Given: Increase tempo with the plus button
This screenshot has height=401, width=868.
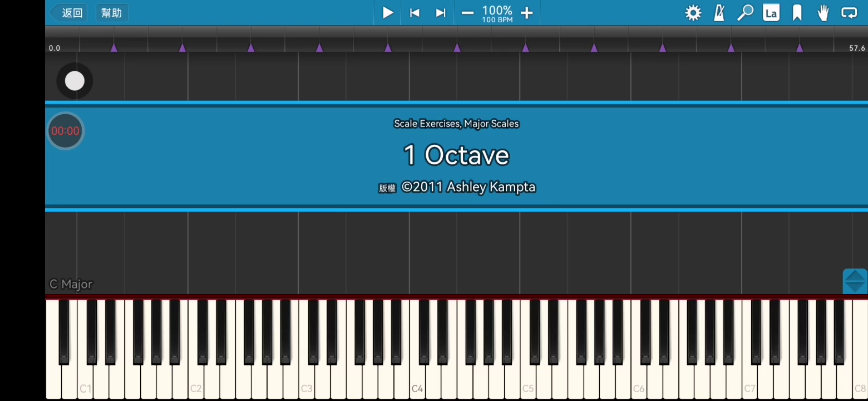Looking at the screenshot, I should 526,13.
